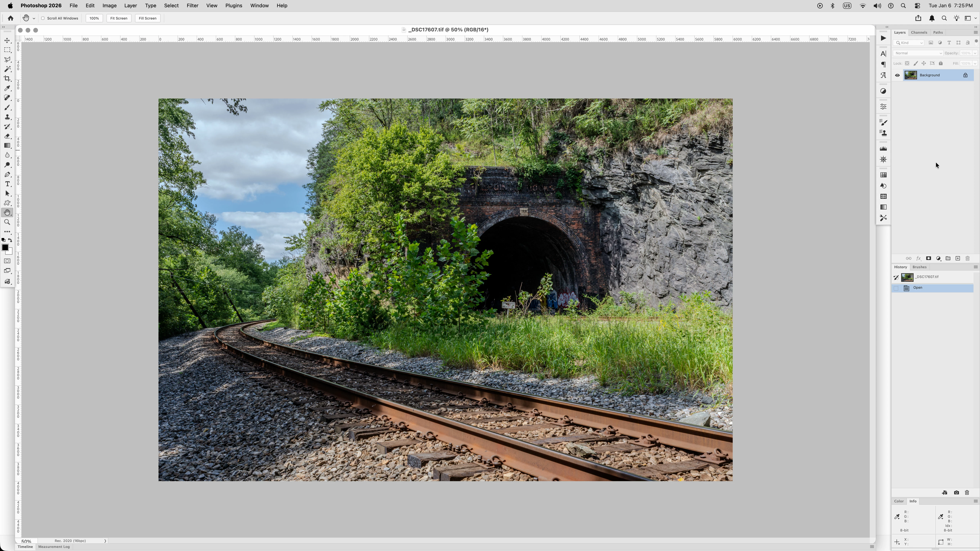This screenshot has width=980, height=551.
Task: Toggle Quick Mask mode
Action: [x=7, y=261]
